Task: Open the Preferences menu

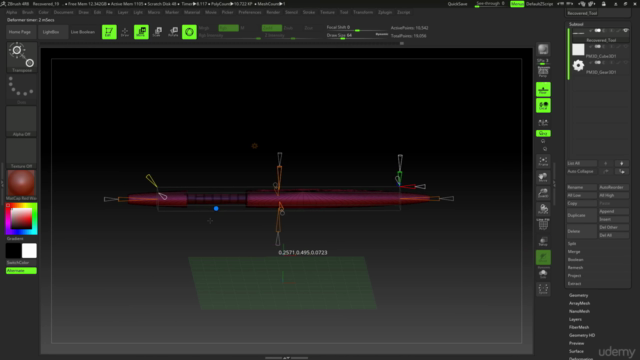Action: click(250, 12)
